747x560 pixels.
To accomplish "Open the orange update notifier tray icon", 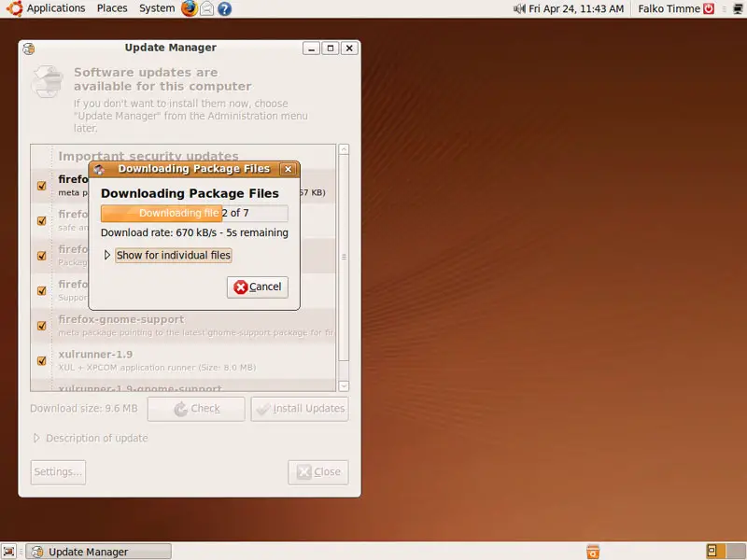I will click(x=593, y=552).
